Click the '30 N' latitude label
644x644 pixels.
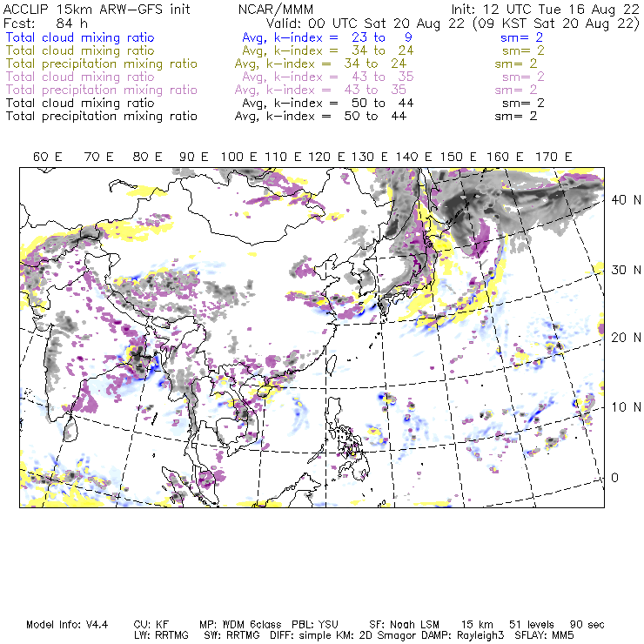click(x=626, y=271)
